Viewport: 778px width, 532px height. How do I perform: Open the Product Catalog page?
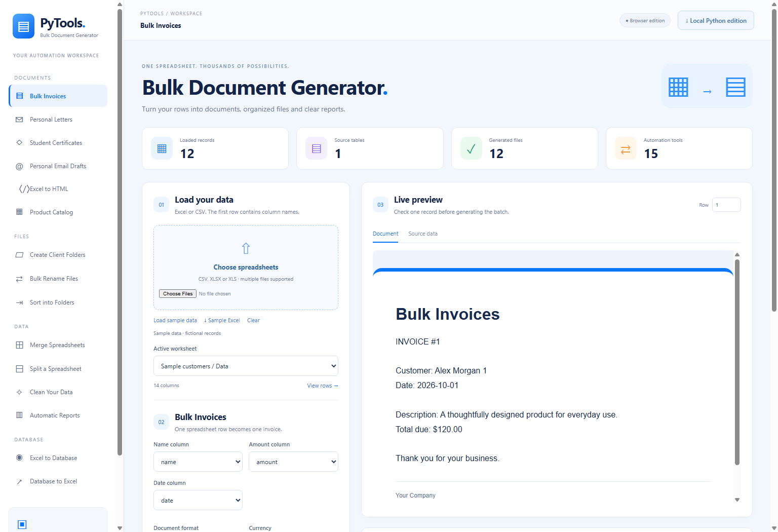[58, 212]
